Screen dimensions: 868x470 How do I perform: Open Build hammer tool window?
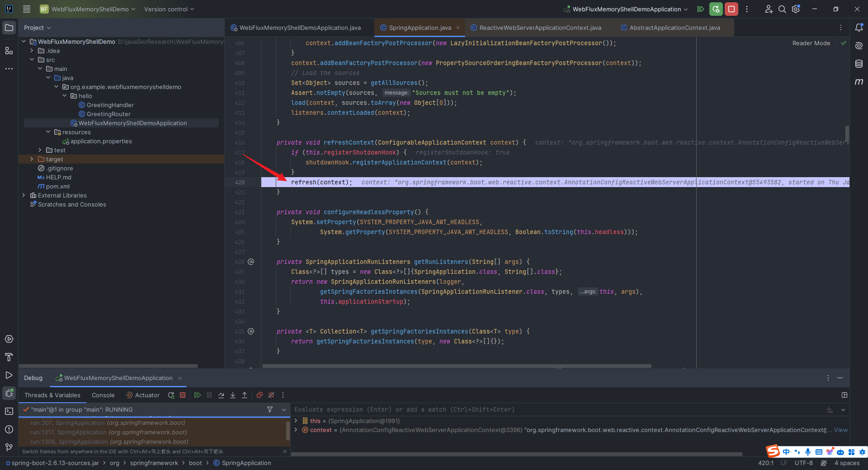9,357
